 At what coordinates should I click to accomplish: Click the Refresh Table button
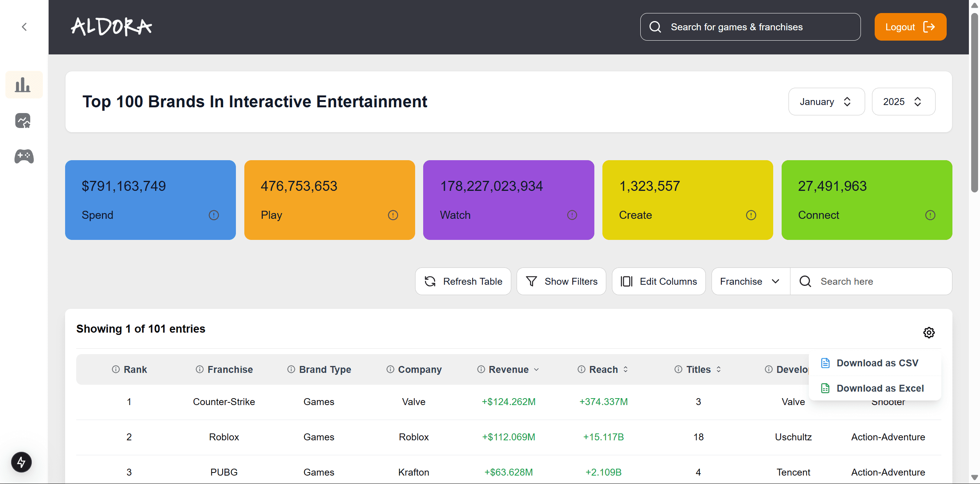463,281
